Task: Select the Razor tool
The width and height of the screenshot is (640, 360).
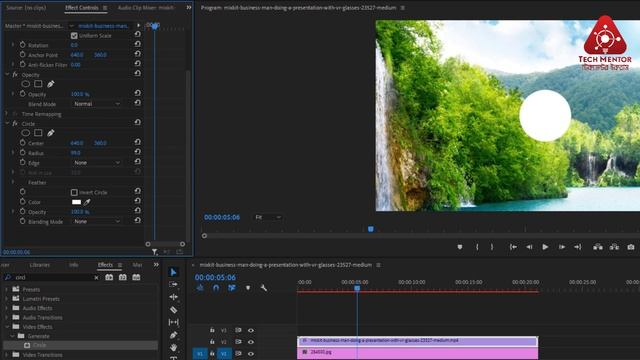Action: (x=173, y=310)
